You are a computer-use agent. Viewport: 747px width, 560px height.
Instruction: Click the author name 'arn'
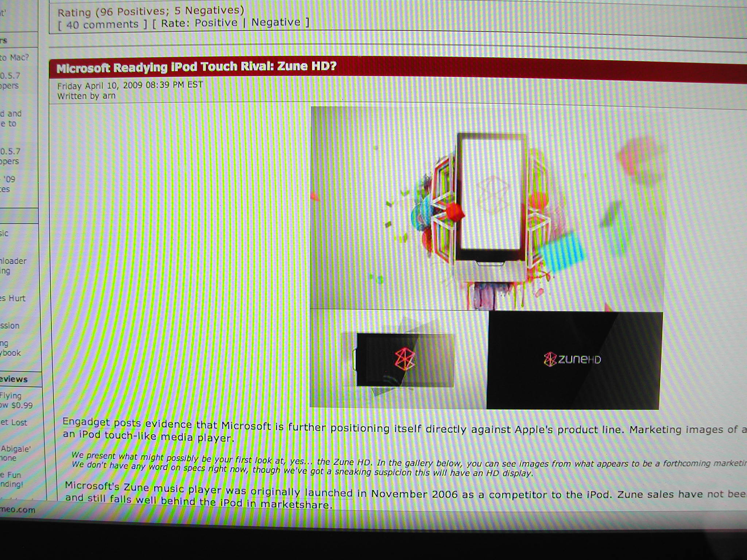109,96
